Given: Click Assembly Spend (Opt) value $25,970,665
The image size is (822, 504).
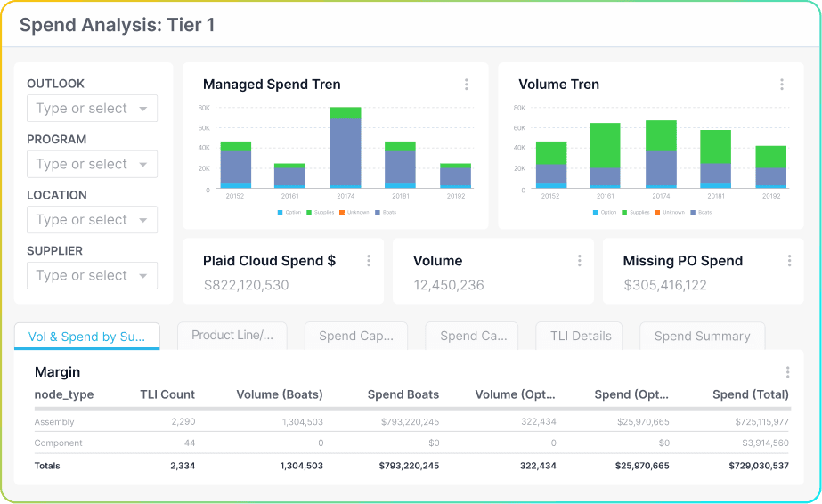Looking at the screenshot, I should click(643, 422).
